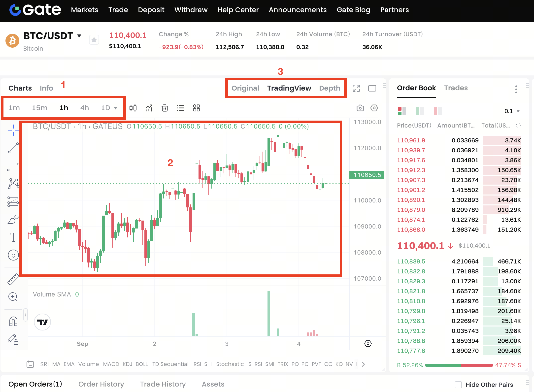Image resolution: width=534 pixels, height=392 pixels.
Task: Open the BTC/USDT pair dropdown
Action: (79, 36)
